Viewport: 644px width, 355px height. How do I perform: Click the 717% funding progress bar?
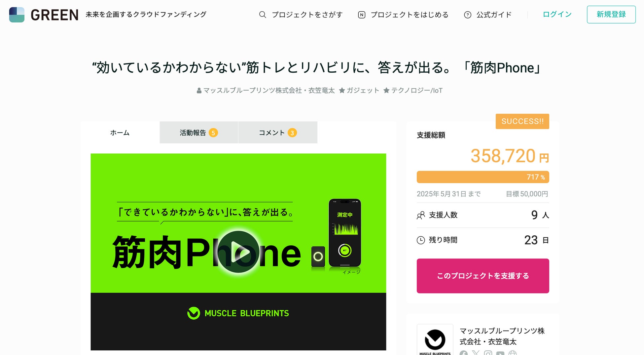click(483, 177)
